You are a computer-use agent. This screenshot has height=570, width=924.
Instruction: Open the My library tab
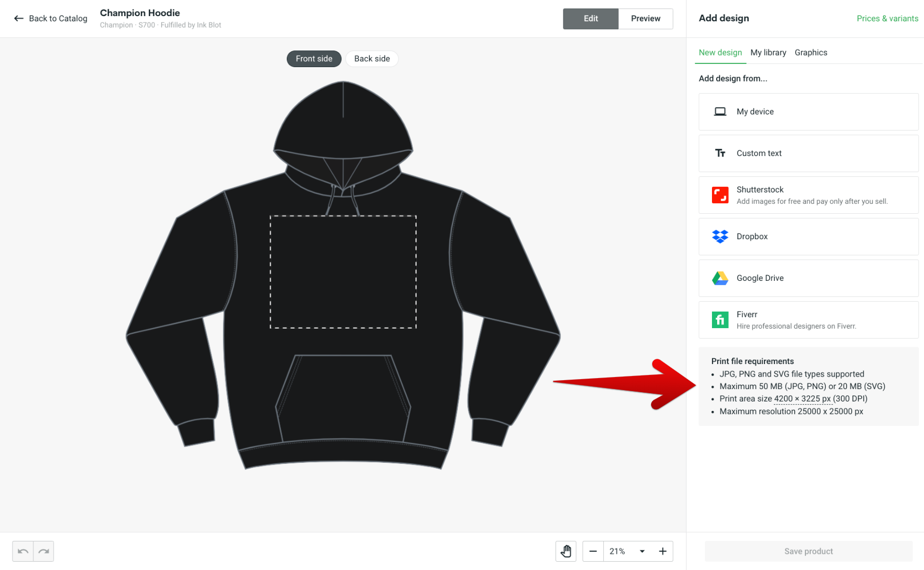point(768,53)
